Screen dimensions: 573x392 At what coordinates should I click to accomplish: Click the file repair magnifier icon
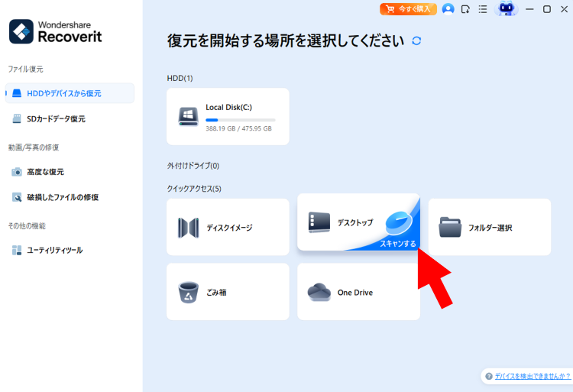tap(17, 197)
